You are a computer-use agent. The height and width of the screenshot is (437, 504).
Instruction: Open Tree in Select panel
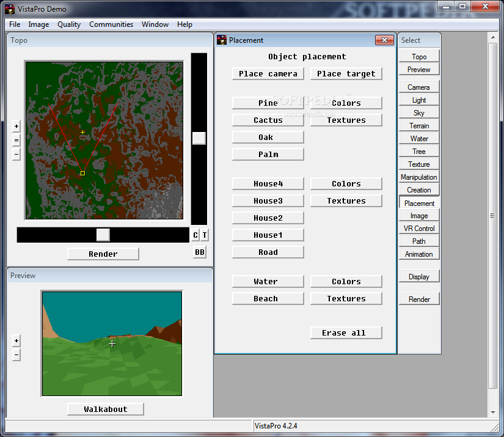419,152
